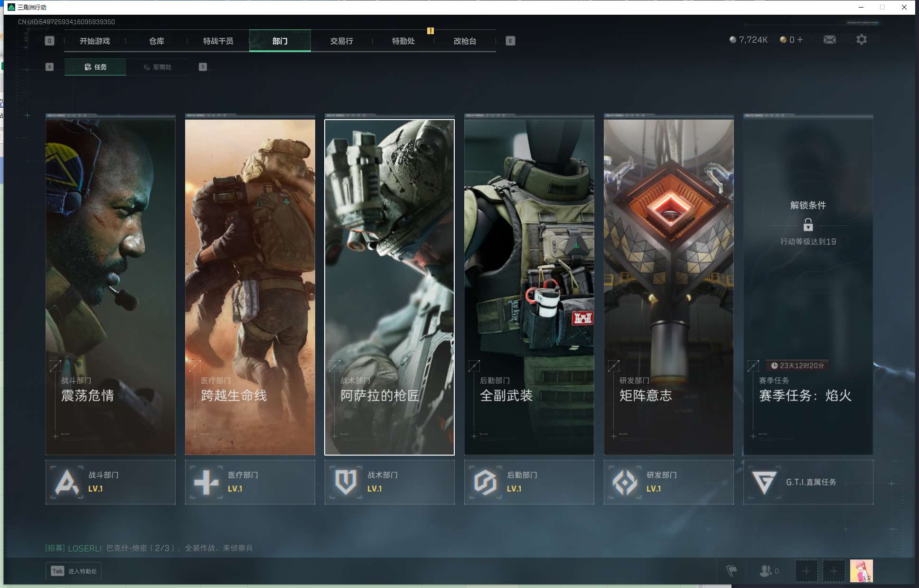Click the A key hint icon
Viewport: 919px width, 588px height.
tap(49, 67)
